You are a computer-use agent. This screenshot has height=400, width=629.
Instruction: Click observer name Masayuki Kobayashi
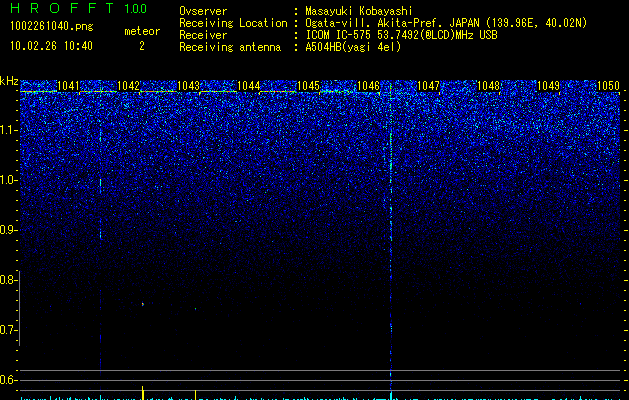tap(359, 11)
